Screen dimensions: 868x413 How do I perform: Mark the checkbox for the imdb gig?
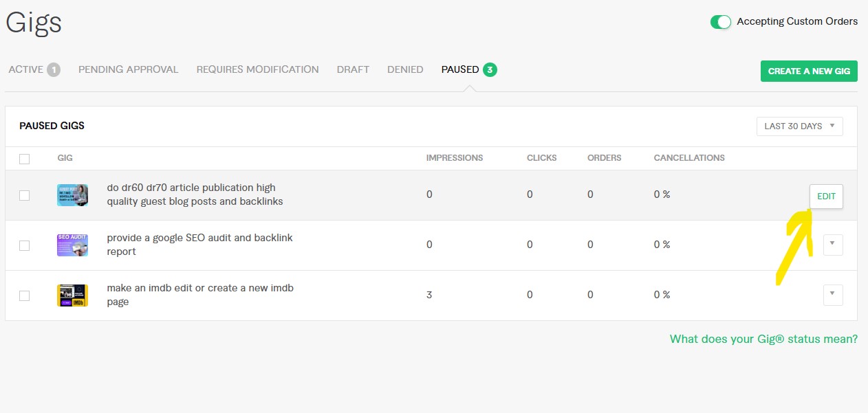tap(25, 295)
